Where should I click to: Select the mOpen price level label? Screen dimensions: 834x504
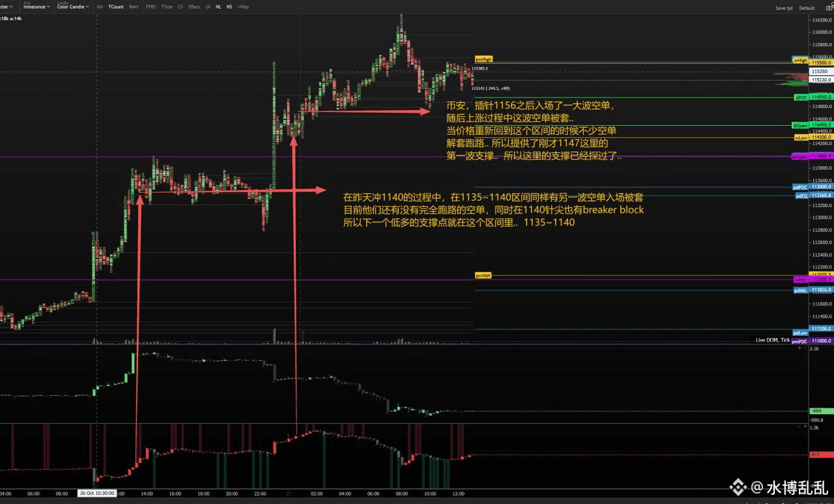coord(812,157)
